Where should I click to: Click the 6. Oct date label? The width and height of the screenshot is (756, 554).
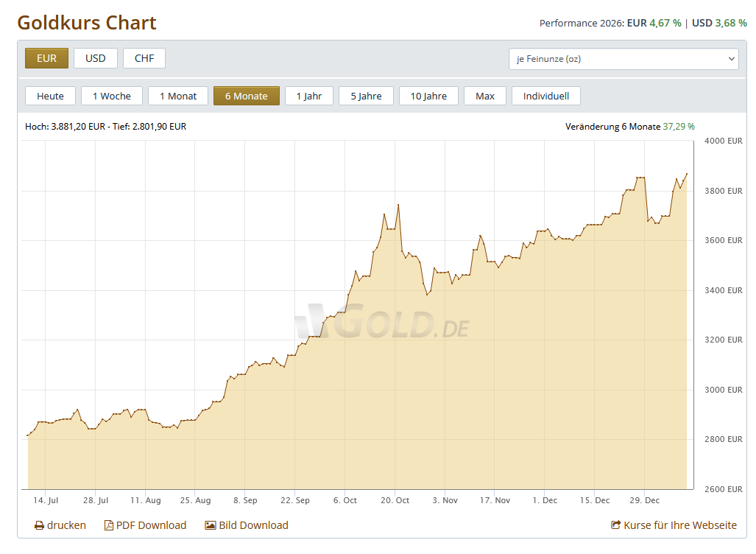tap(345, 500)
